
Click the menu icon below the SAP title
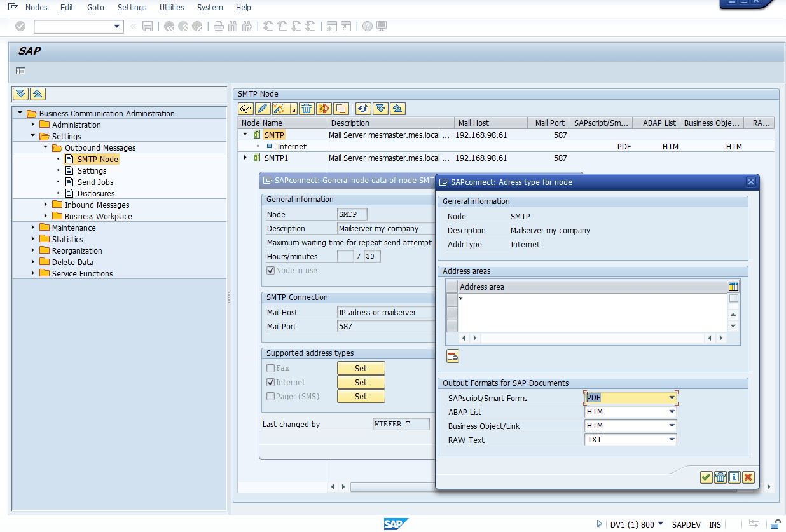click(21, 71)
